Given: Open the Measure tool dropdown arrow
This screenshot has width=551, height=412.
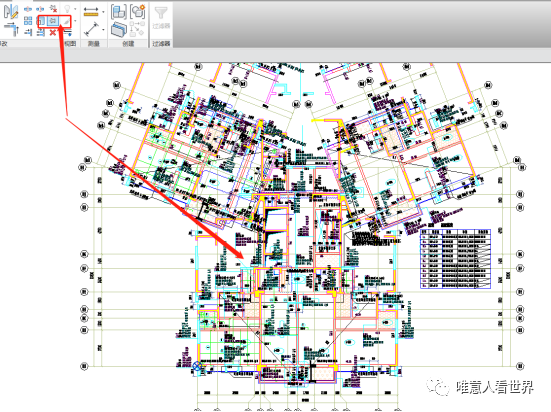Looking at the screenshot, I should pos(103,12).
